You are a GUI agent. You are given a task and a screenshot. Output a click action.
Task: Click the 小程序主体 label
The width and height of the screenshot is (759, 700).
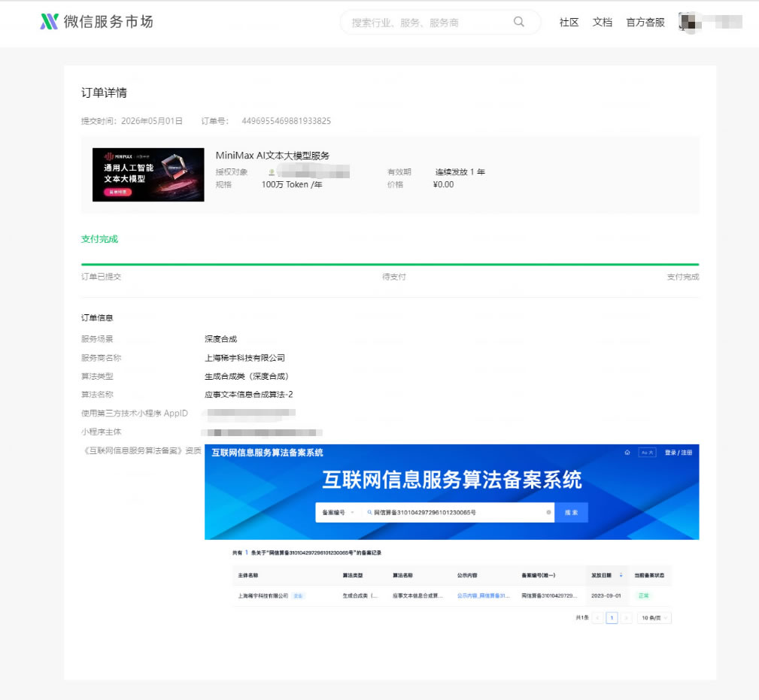pyautogui.click(x=101, y=432)
